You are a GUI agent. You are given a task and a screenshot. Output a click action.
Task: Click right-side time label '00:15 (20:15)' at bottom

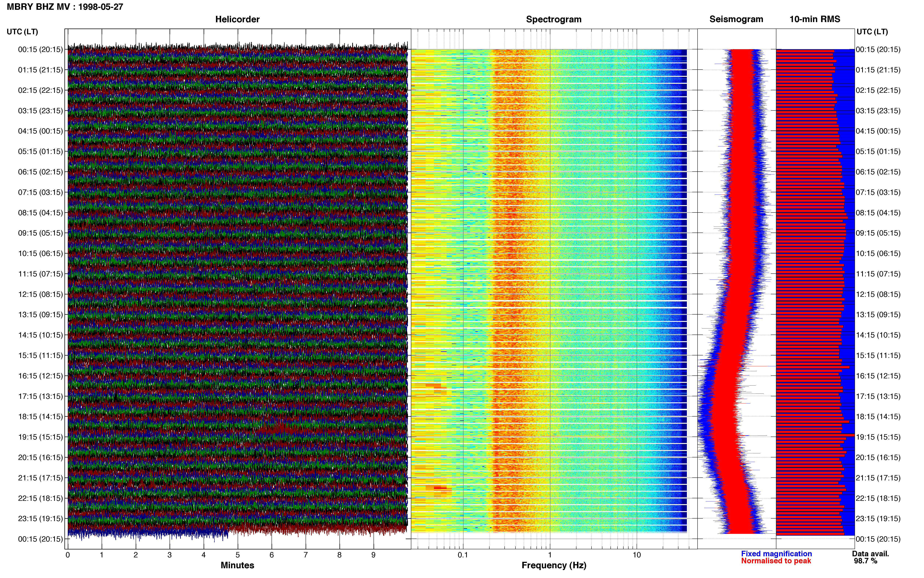[x=878, y=539]
